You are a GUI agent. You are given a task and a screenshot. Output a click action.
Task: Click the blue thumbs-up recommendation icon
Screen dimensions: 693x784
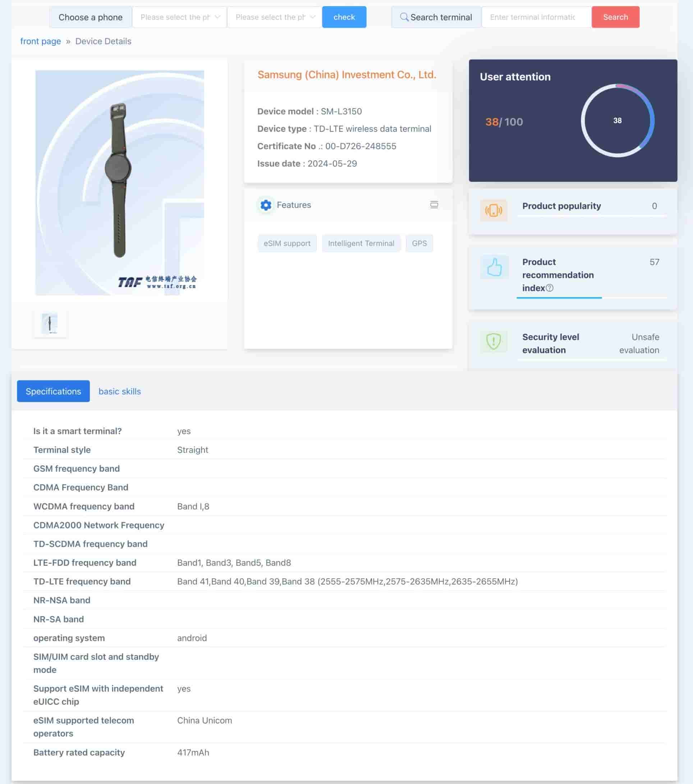tap(494, 267)
